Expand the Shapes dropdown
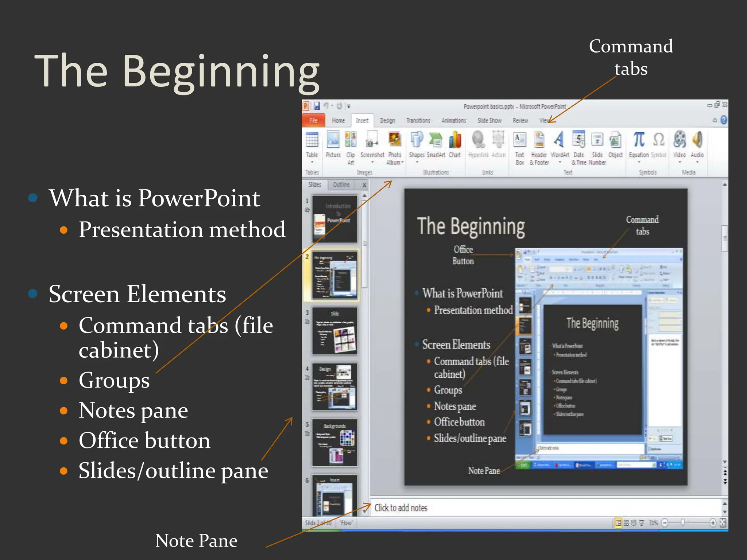The image size is (747, 560). click(417, 163)
